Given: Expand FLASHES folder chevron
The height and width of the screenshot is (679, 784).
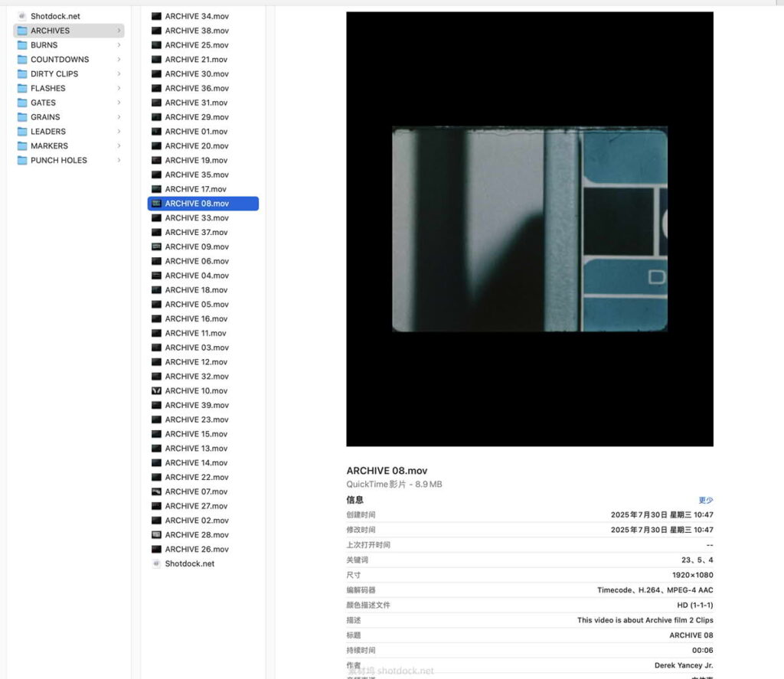Looking at the screenshot, I should 119,89.
